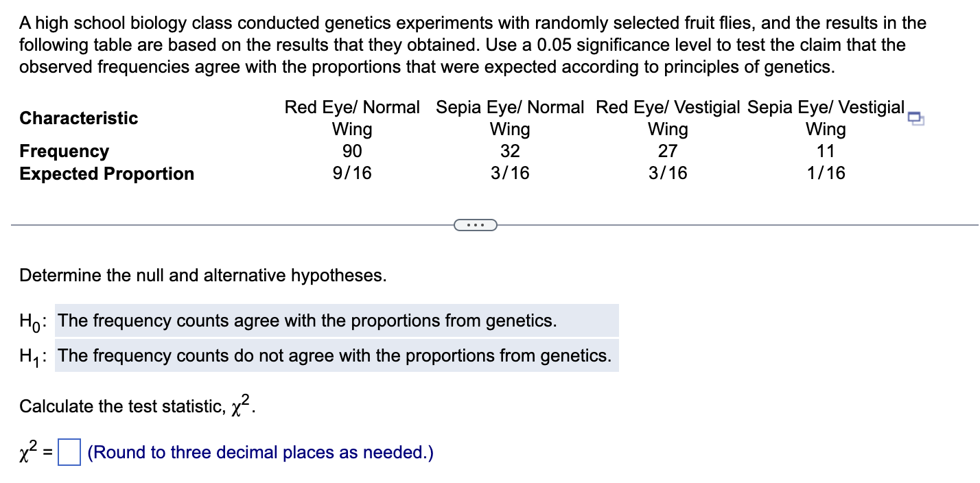The height and width of the screenshot is (483, 980).
Task: Click the expected proportion 9/16
Action: [352, 174]
